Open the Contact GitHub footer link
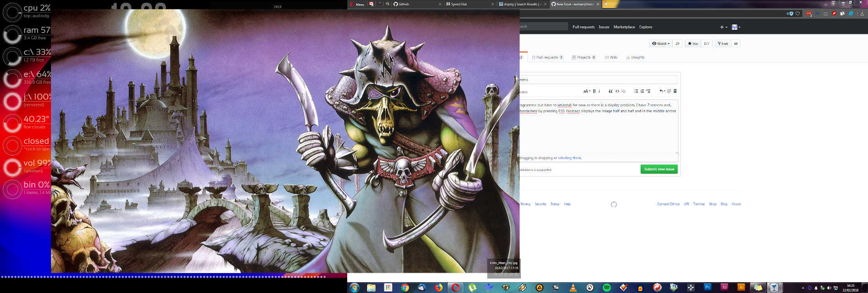 tap(668, 204)
